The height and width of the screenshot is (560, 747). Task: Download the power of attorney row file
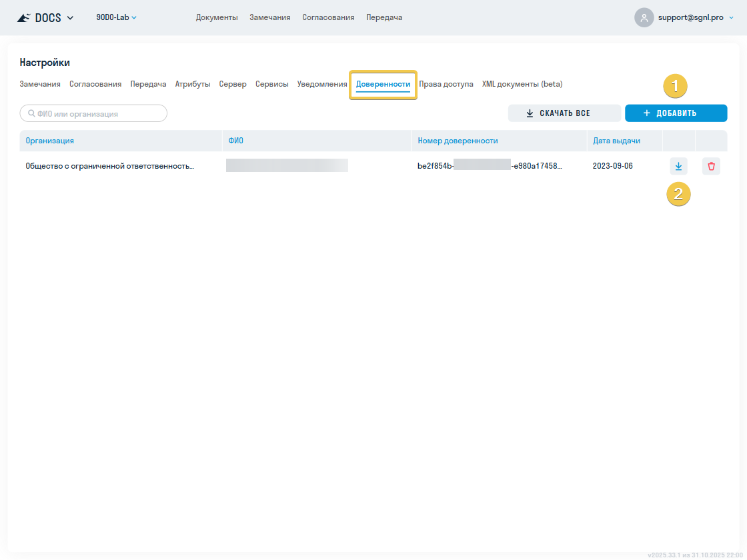(x=678, y=166)
